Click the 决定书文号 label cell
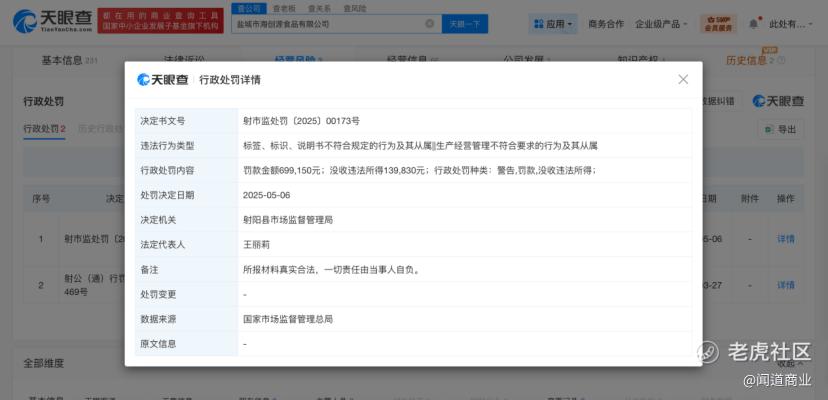The width and height of the screenshot is (828, 400). 186,121
